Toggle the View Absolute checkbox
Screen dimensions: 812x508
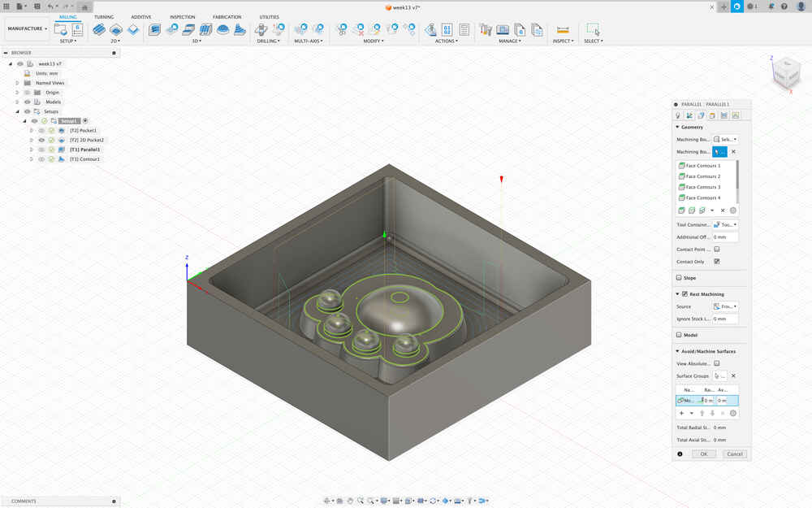717,363
